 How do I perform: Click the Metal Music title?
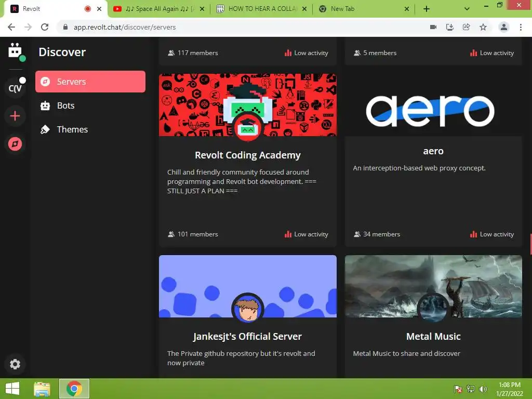pyautogui.click(x=433, y=336)
